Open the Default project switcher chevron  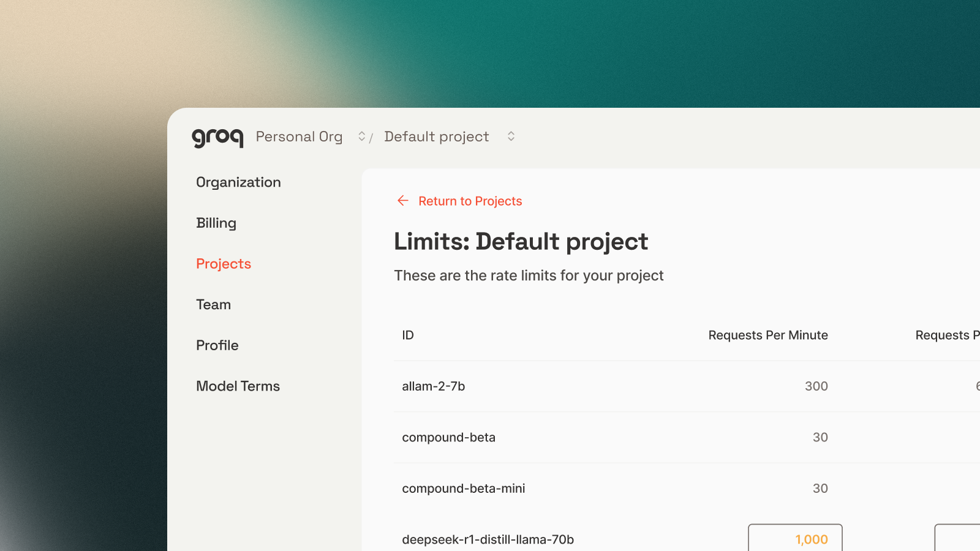[510, 137]
